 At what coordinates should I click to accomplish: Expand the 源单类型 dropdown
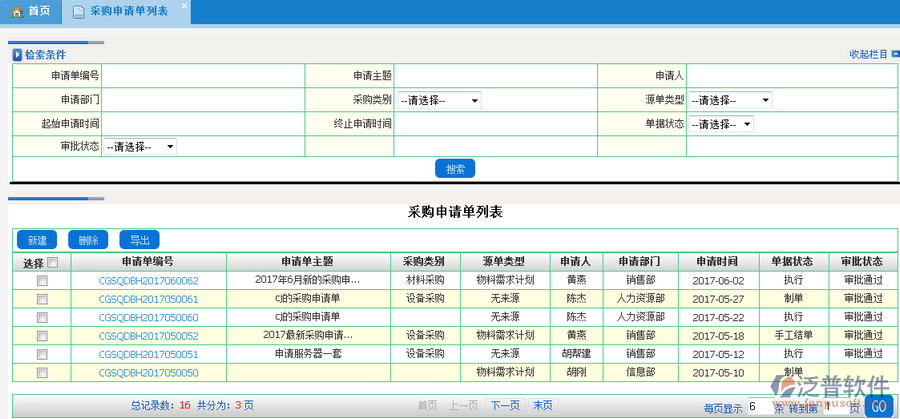730,100
